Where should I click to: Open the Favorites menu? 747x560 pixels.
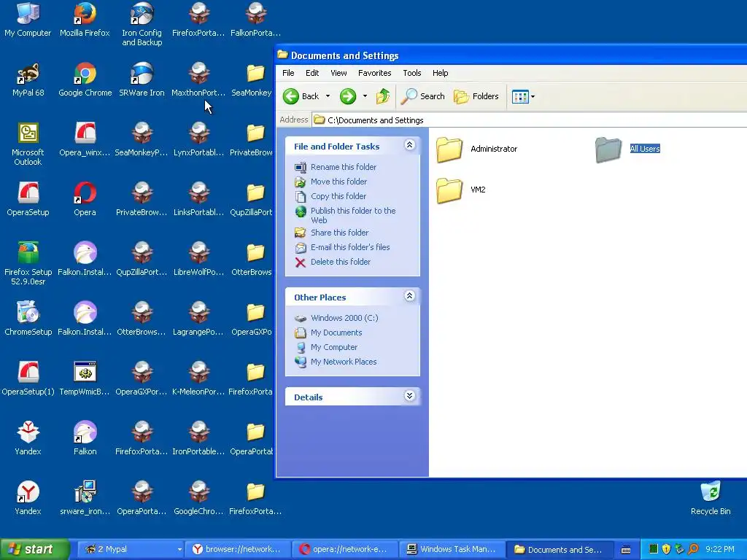[374, 73]
